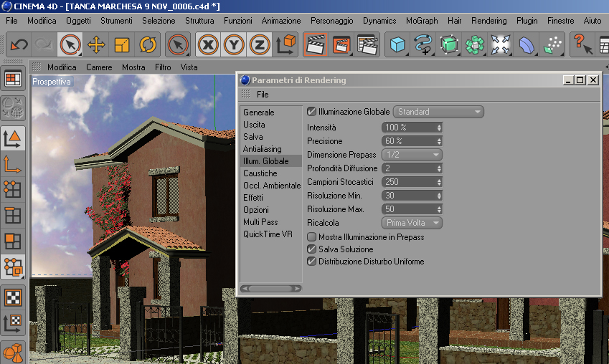Select Occl. Ambientale settings page

(271, 186)
